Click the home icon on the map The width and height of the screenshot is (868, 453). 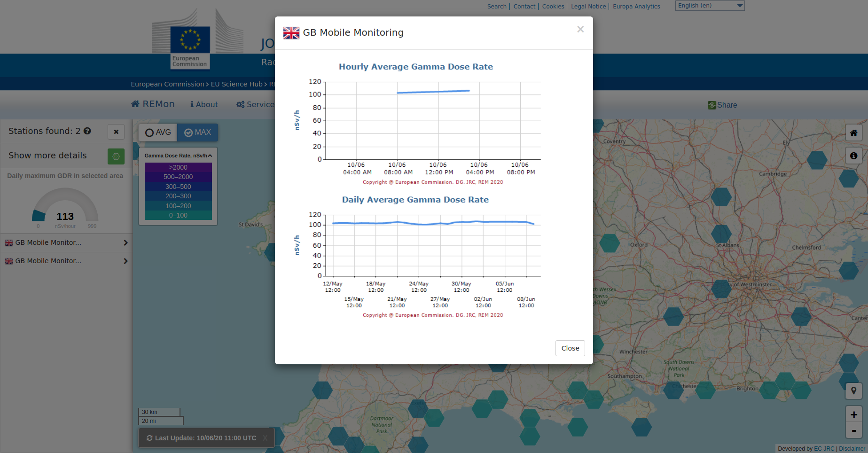click(854, 133)
